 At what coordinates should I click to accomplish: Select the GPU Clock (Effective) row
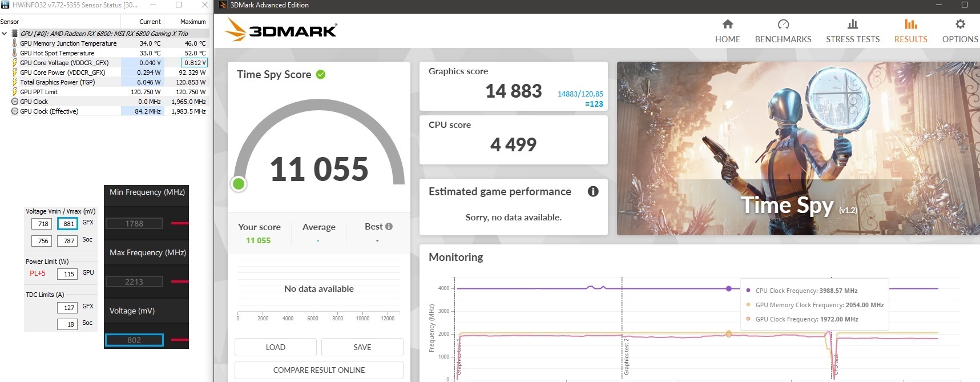(x=104, y=111)
